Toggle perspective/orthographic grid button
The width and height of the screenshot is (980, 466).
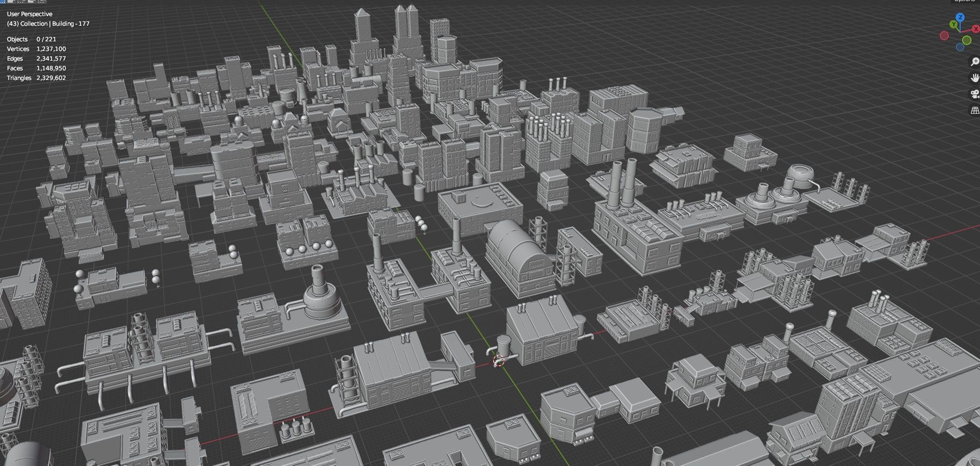pyautogui.click(x=975, y=111)
